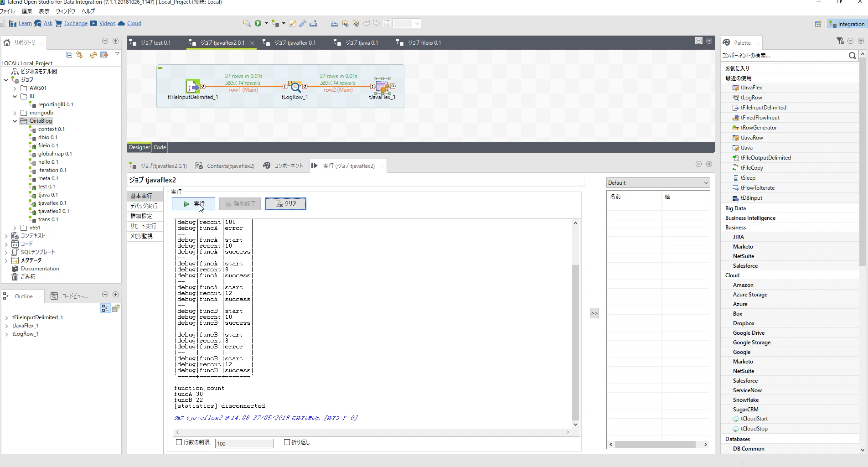Open the tRowGenerator palette component
Viewport: 868px width, 467px height.
[x=759, y=128]
